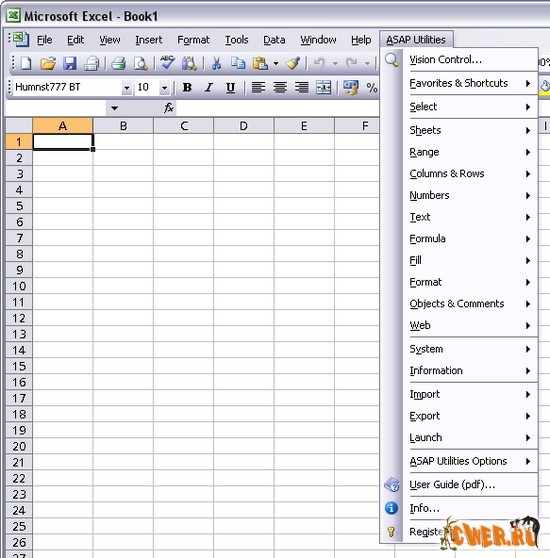This screenshot has height=558, width=550.
Task: Run the ABC Spelling check icon
Action: pyautogui.click(x=167, y=63)
